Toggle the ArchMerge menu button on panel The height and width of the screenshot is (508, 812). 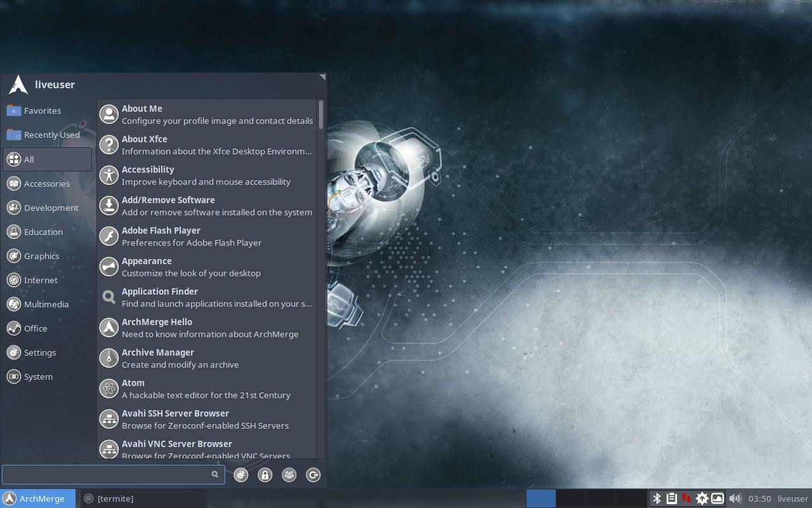click(37, 498)
